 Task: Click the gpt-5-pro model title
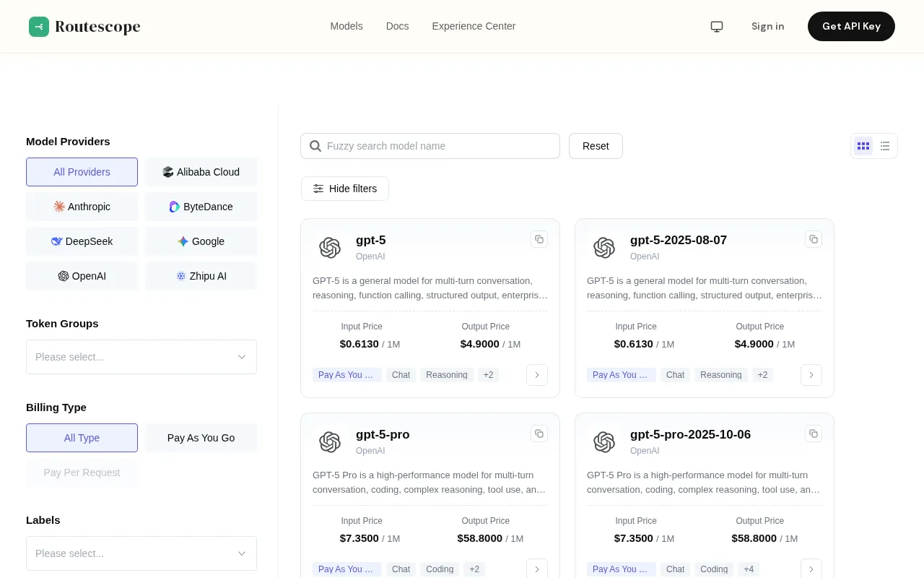pos(383,434)
